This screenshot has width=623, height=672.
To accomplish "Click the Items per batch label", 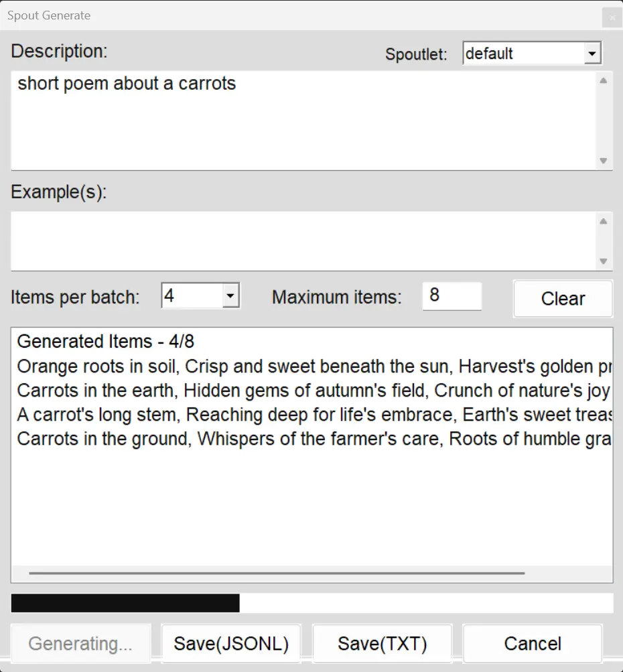I will pyautogui.click(x=75, y=297).
